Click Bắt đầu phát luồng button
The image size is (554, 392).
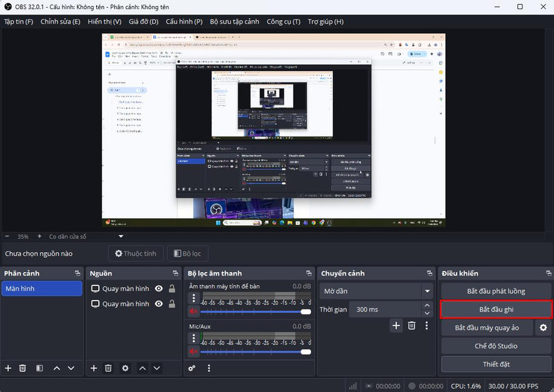pyautogui.click(x=496, y=292)
